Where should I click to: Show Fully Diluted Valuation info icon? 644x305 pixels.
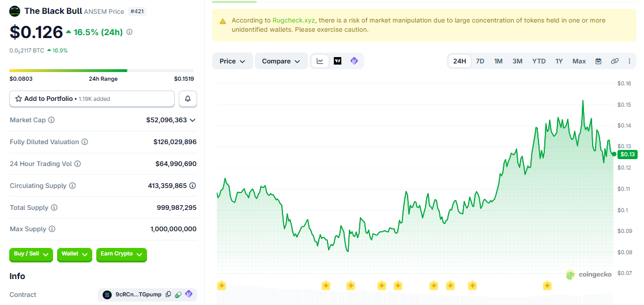[85, 142]
